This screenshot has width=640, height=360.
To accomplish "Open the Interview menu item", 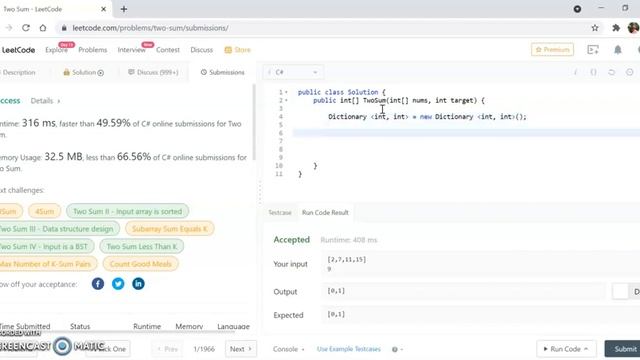I will click(x=131, y=50).
